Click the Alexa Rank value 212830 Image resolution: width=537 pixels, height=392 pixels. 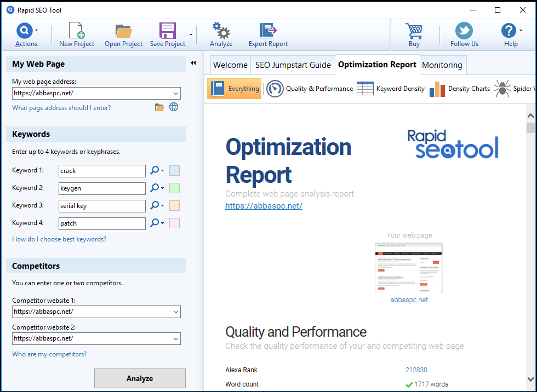[416, 370]
